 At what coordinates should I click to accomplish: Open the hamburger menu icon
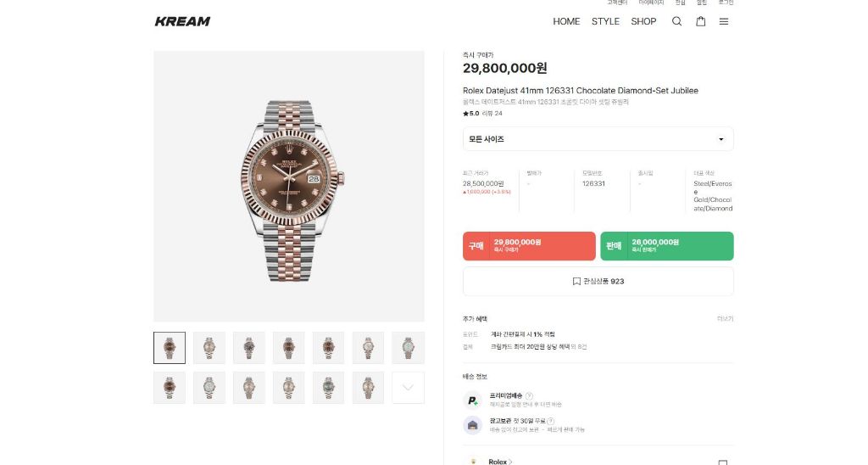(724, 21)
